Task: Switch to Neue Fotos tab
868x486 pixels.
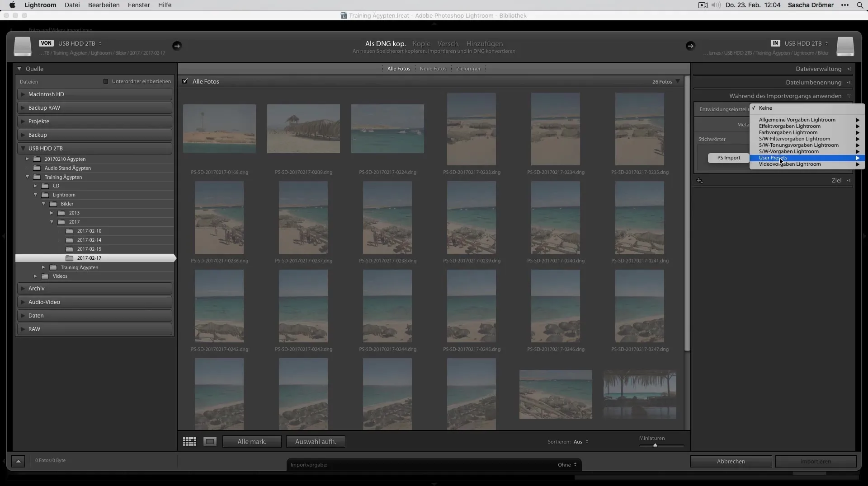Action: point(433,69)
